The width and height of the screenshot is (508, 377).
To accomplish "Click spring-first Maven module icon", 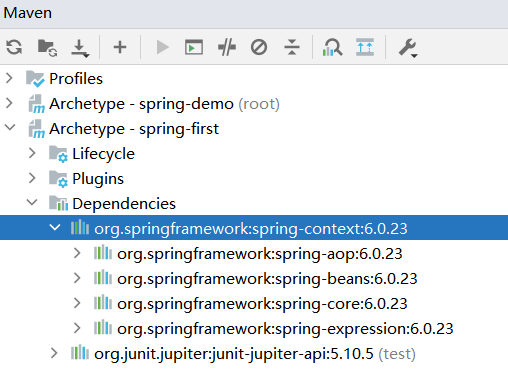I will click(36, 129).
